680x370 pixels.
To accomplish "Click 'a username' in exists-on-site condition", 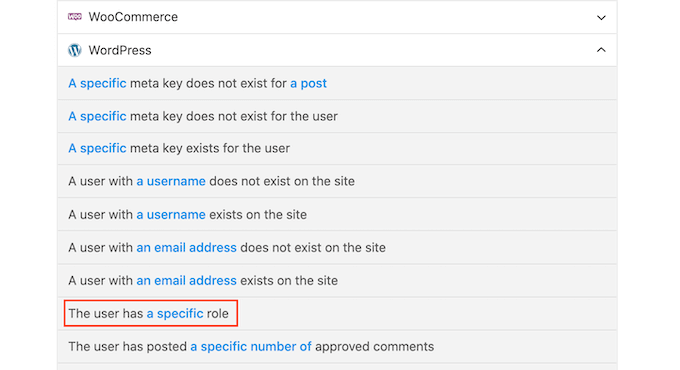I will [x=171, y=215].
